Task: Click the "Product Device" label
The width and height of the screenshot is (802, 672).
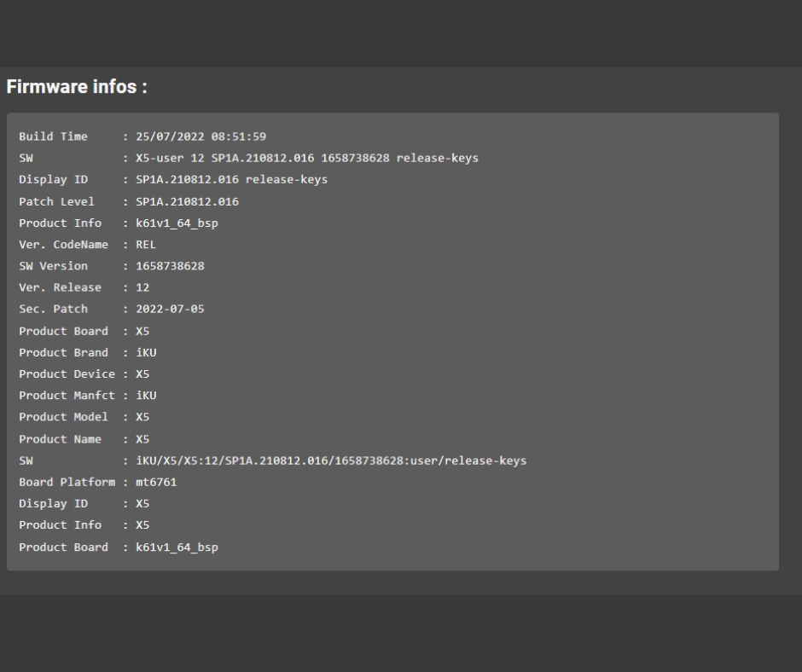Action: click(67, 374)
